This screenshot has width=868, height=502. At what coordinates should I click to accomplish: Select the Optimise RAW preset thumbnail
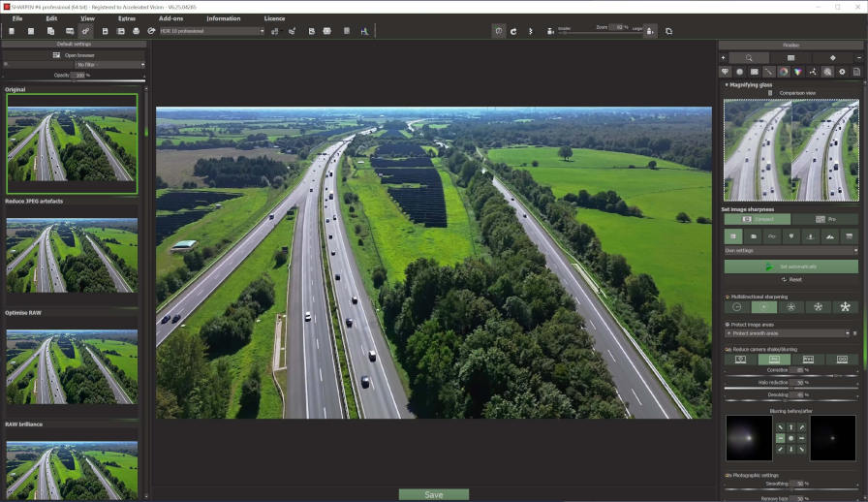click(72, 366)
